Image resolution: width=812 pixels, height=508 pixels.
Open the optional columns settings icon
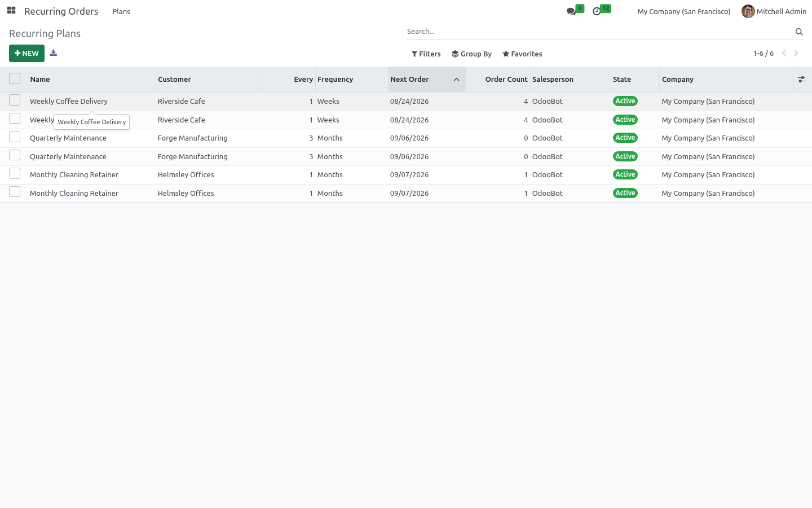[x=801, y=80]
